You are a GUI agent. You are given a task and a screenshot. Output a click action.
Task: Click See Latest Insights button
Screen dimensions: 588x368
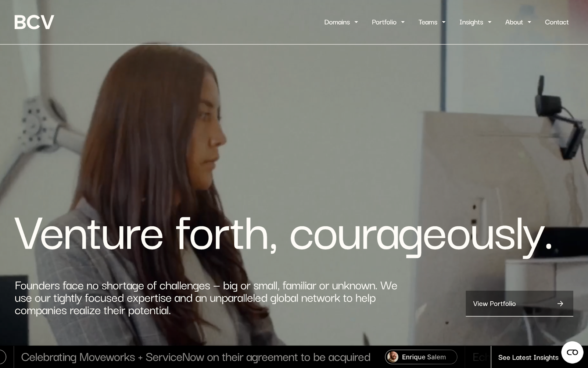pos(528,357)
